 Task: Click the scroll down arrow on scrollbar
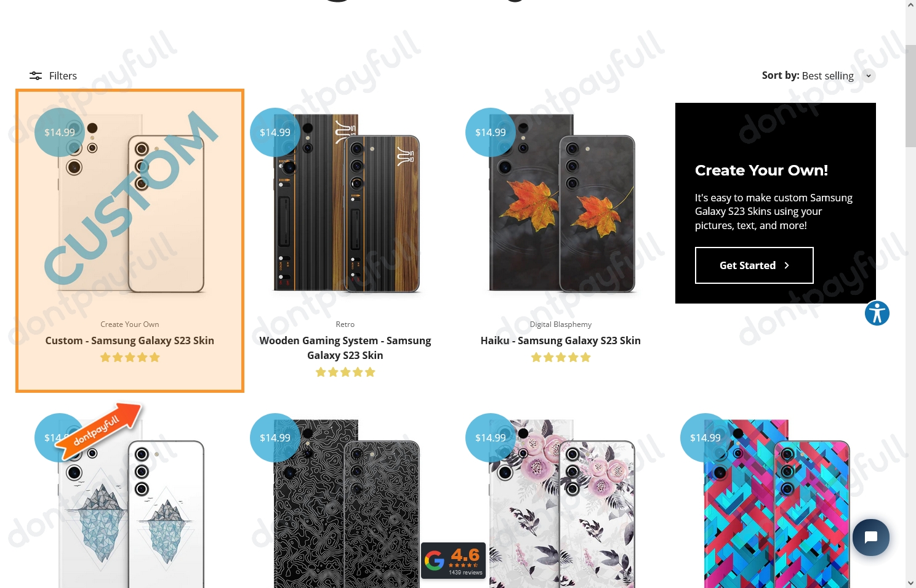(910, 582)
